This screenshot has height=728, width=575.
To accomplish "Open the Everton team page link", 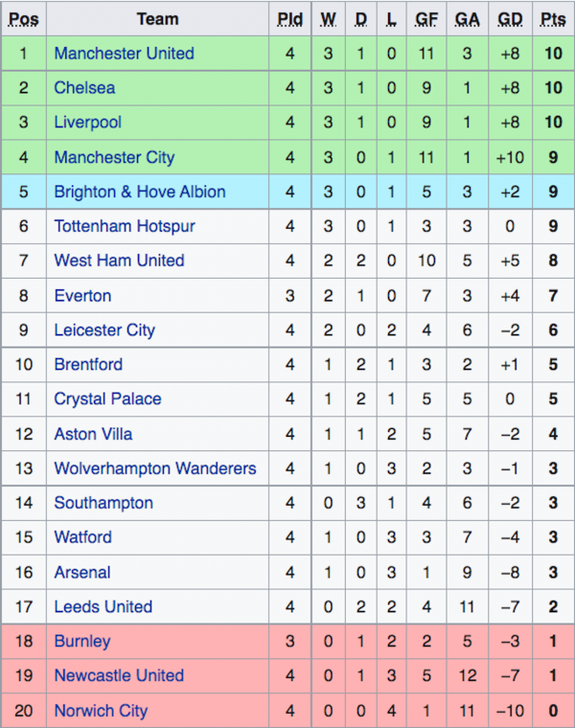I will point(82,296).
